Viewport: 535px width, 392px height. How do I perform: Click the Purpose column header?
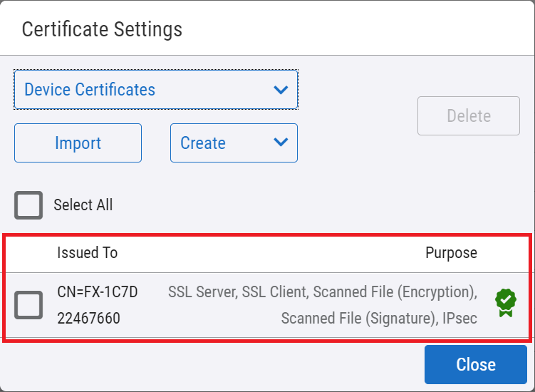[451, 253]
